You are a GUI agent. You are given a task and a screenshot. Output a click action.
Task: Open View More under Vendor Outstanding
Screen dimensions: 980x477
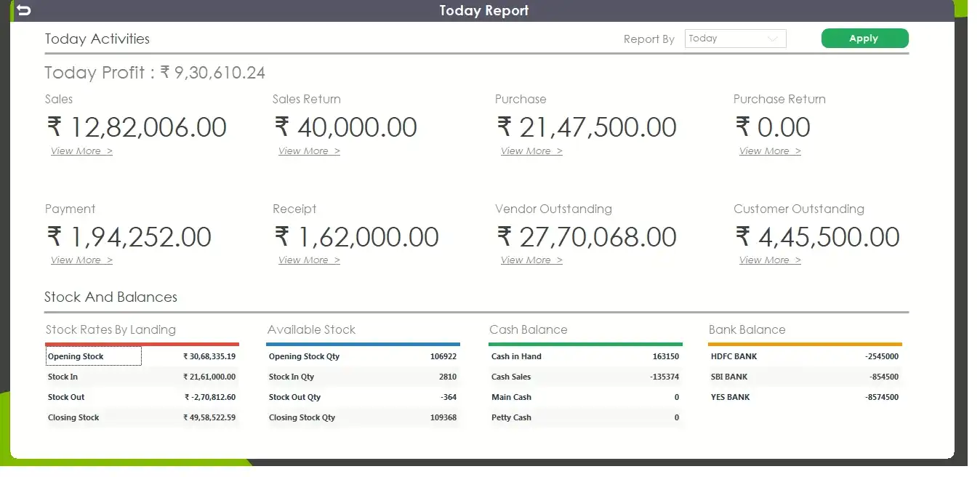531,260
